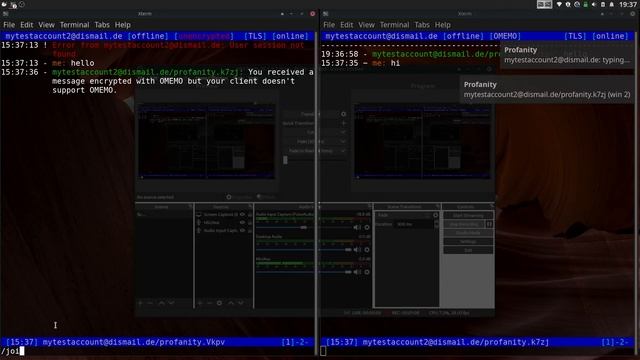
Task: Click add source plus icon in OBS Sources
Action: 200,303
